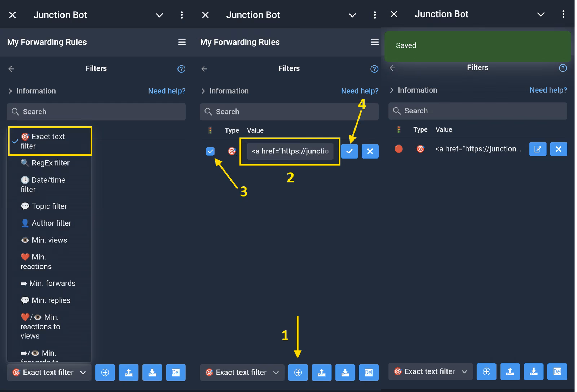The image size is (577, 392).
Task: Click Need help? link in the right panel
Action: point(548,90)
